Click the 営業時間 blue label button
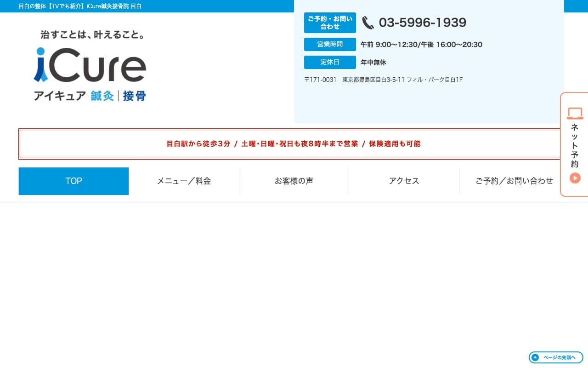Image resolution: width=588 pixels, height=368 pixels. pyautogui.click(x=330, y=44)
